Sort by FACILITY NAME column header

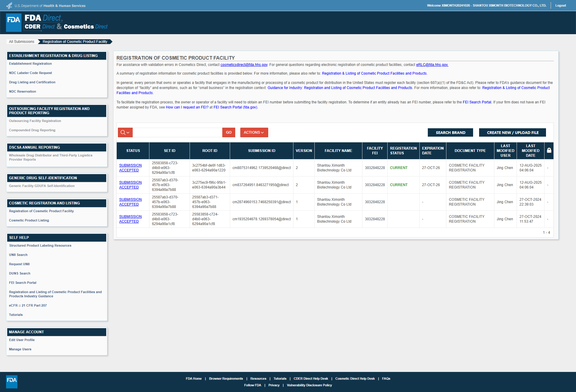tap(338, 151)
